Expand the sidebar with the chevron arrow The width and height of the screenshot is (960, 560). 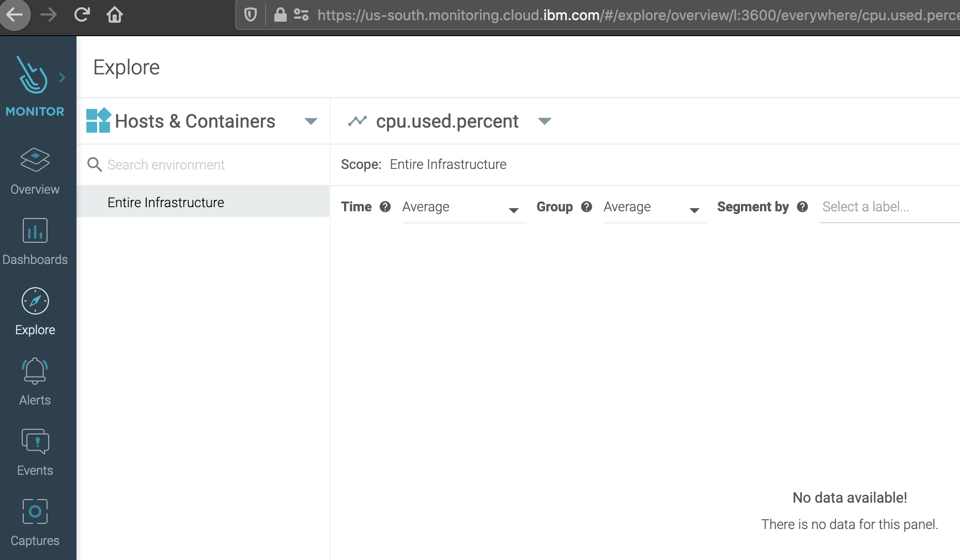coord(63,77)
